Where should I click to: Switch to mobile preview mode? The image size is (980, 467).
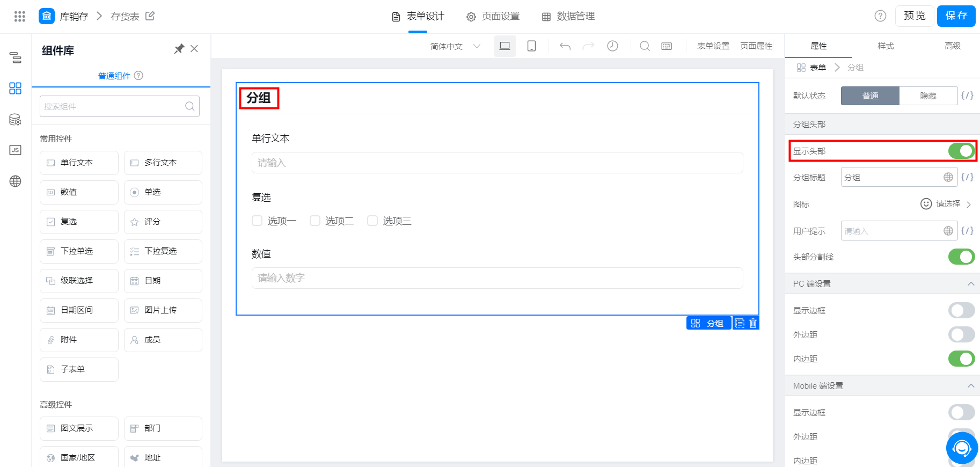(531, 46)
